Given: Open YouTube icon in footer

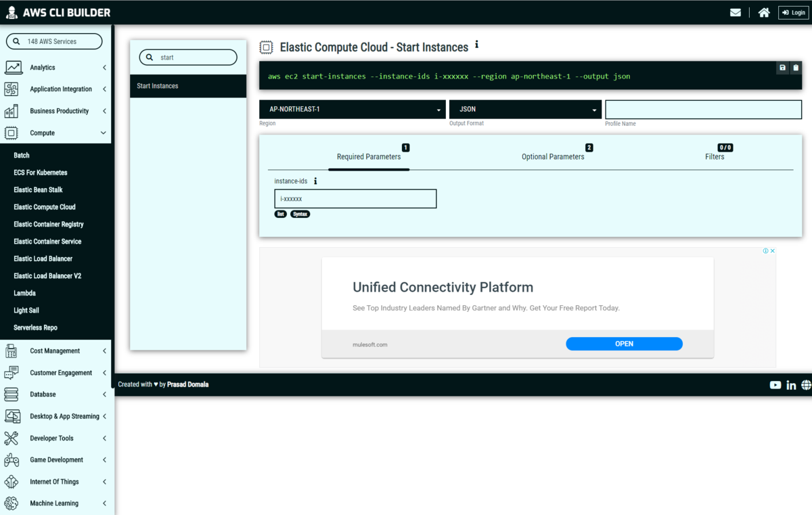Looking at the screenshot, I should [x=775, y=385].
